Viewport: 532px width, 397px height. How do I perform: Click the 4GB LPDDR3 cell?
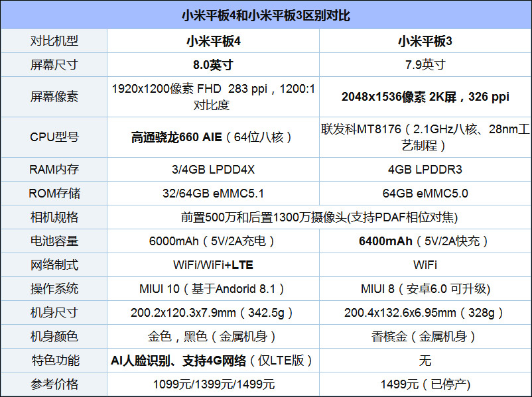point(425,169)
